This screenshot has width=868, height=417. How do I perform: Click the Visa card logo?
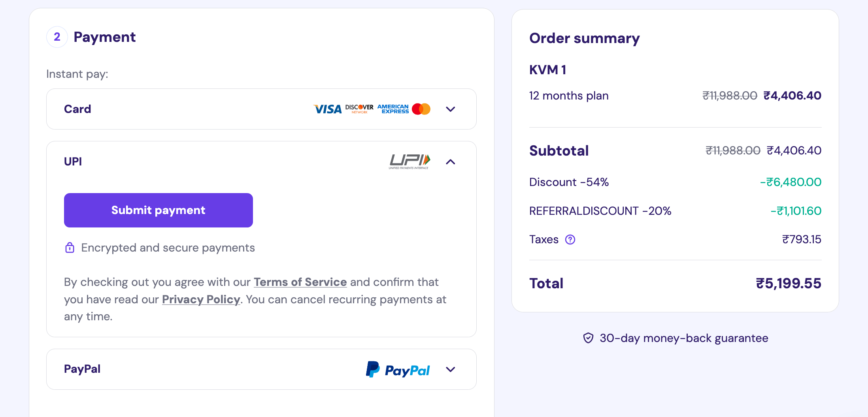[x=327, y=109]
